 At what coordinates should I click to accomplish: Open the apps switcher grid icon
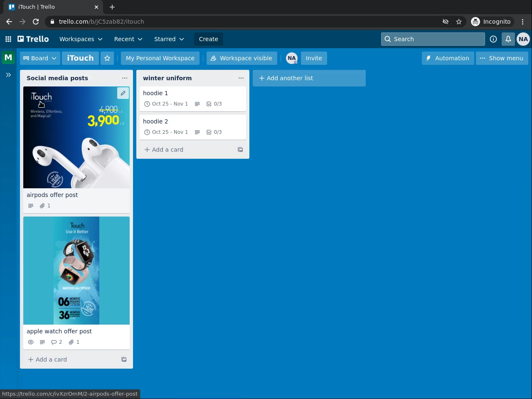click(x=8, y=39)
